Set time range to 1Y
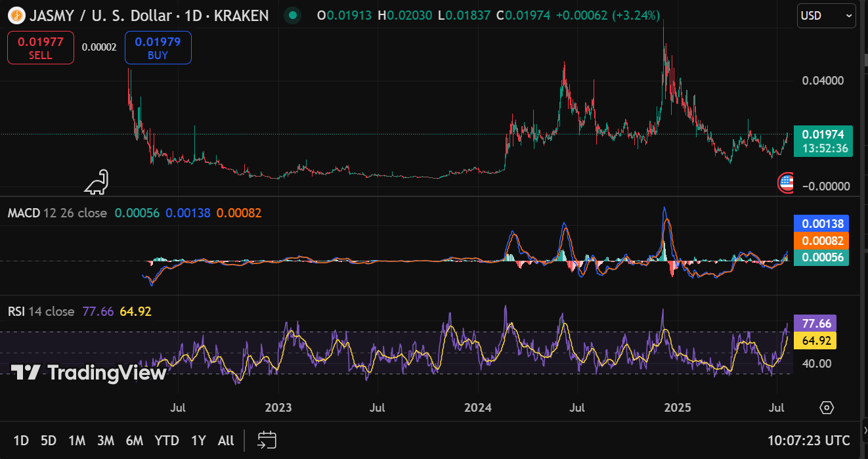868x459 pixels. pos(198,441)
